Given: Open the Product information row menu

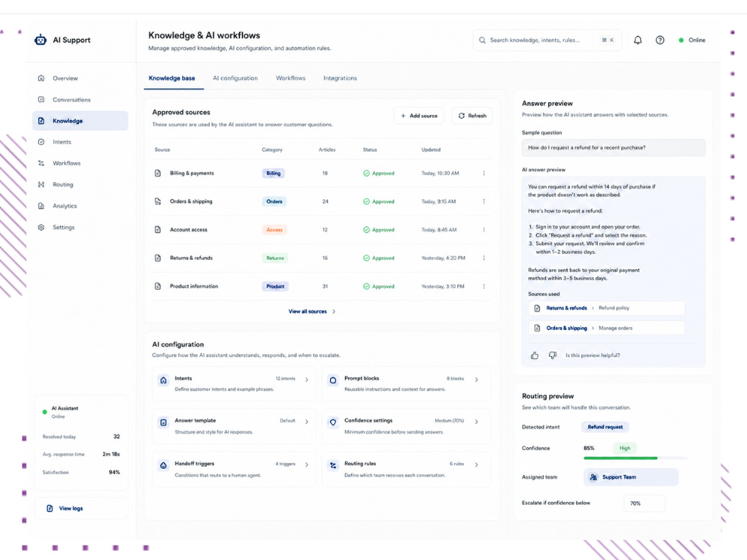Looking at the screenshot, I should click(x=483, y=286).
